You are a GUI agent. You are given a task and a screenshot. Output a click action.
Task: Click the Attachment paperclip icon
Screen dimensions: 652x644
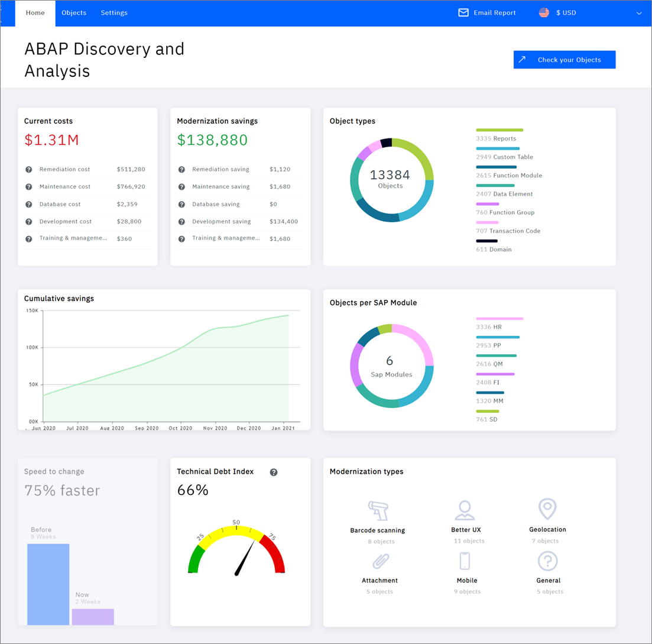point(379,561)
